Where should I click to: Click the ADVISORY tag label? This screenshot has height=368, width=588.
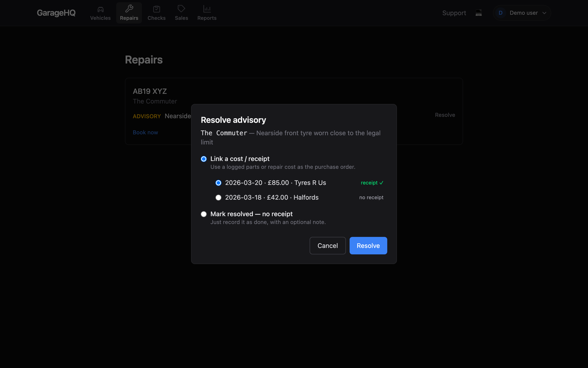click(147, 116)
